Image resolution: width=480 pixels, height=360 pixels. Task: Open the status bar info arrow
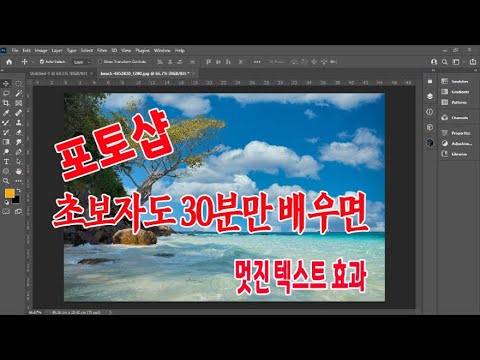click(x=110, y=312)
